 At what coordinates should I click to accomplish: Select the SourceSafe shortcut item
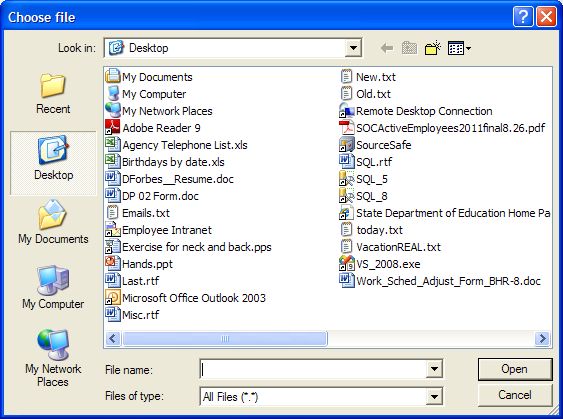[375, 145]
